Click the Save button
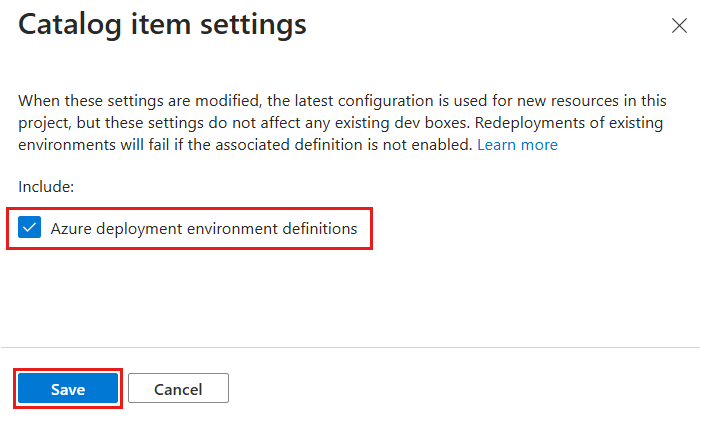 68,389
